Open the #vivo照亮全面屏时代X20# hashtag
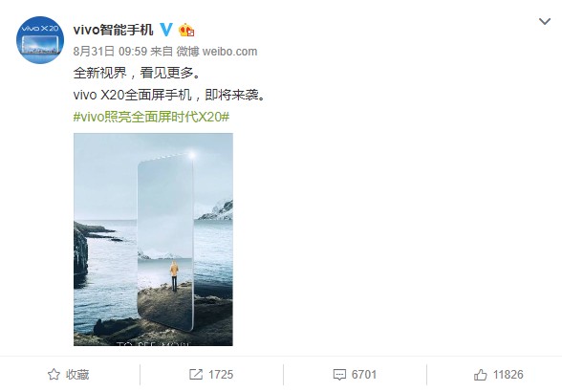 point(151,117)
